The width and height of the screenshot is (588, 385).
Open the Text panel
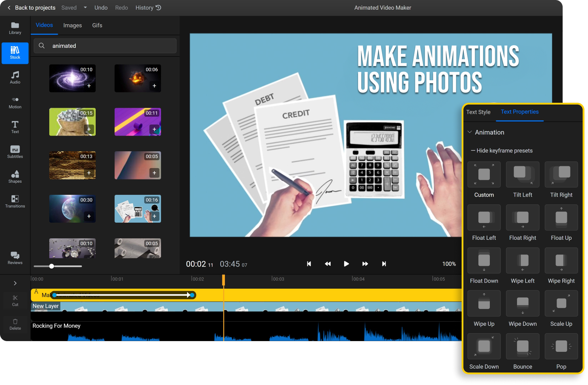pos(15,127)
